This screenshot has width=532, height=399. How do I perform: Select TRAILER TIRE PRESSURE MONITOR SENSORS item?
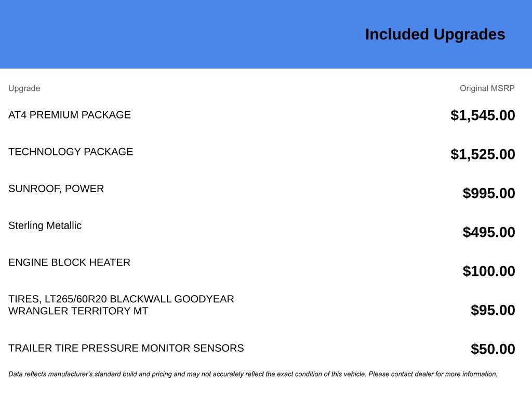(126, 348)
